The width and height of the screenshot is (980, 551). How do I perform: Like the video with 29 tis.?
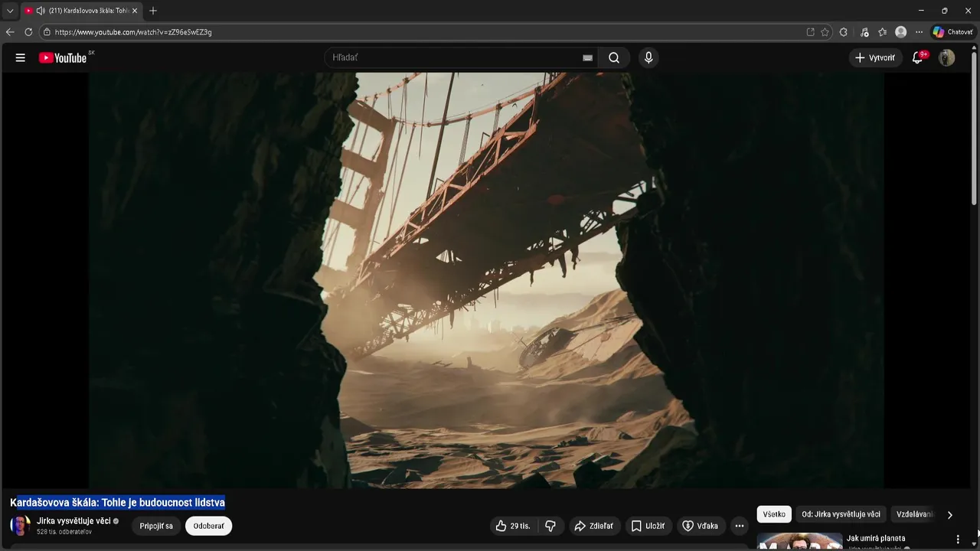point(512,526)
